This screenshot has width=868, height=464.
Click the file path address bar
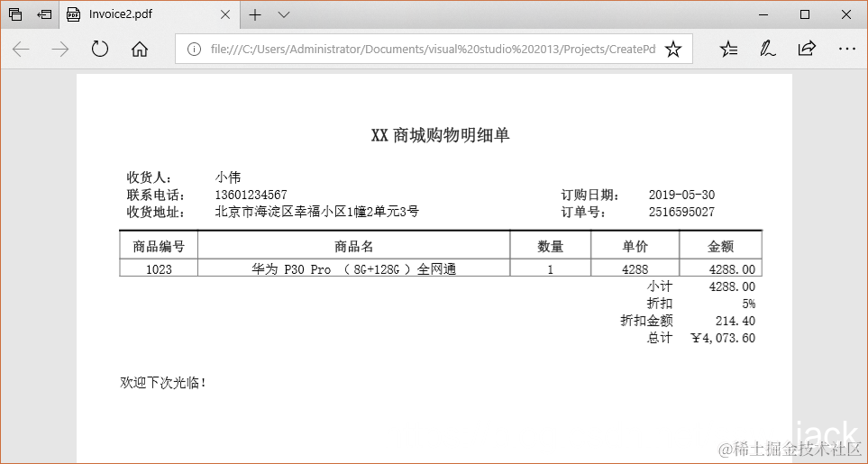pyautogui.click(x=433, y=50)
